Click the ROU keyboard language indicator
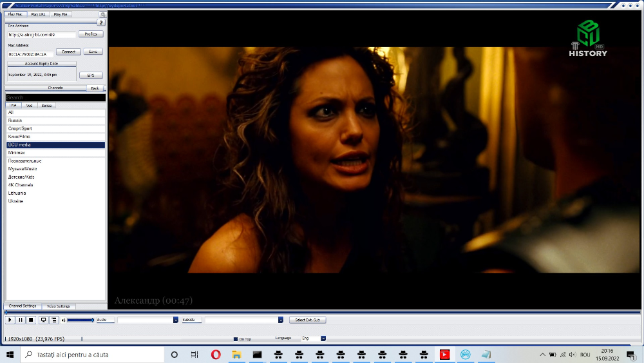The height and width of the screenshot is (363, 644). click(x=585, y=355)
